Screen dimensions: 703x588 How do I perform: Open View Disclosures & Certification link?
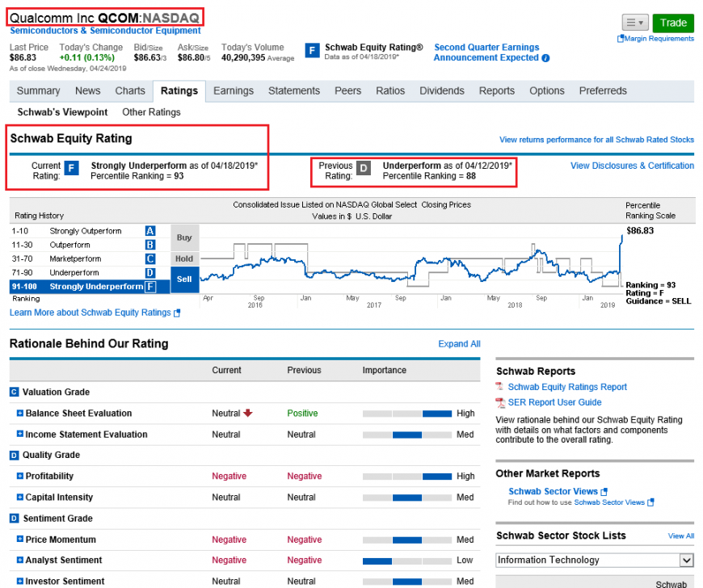pos(632,166)
